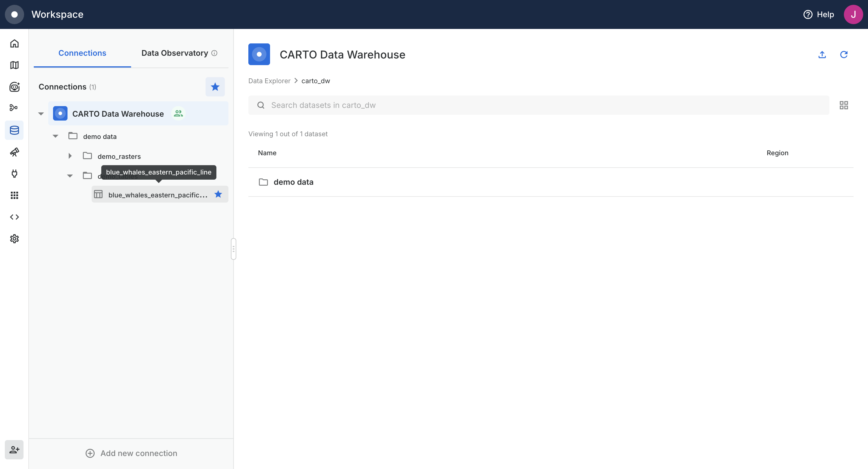This screenshot has width=868, height=469.
Task: Open the Applications grid icon in sidebar
Action: tap(14, 195)
